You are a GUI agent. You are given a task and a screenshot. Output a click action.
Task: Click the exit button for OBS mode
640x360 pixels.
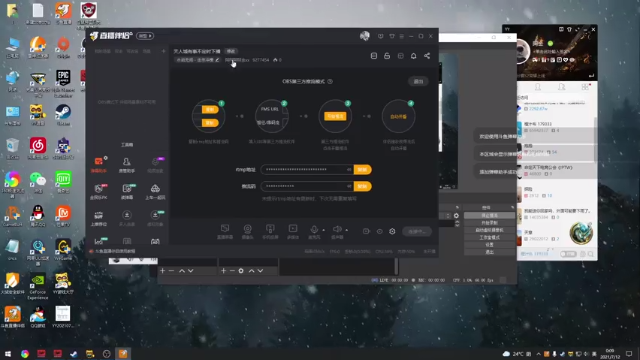pos(418,81)
